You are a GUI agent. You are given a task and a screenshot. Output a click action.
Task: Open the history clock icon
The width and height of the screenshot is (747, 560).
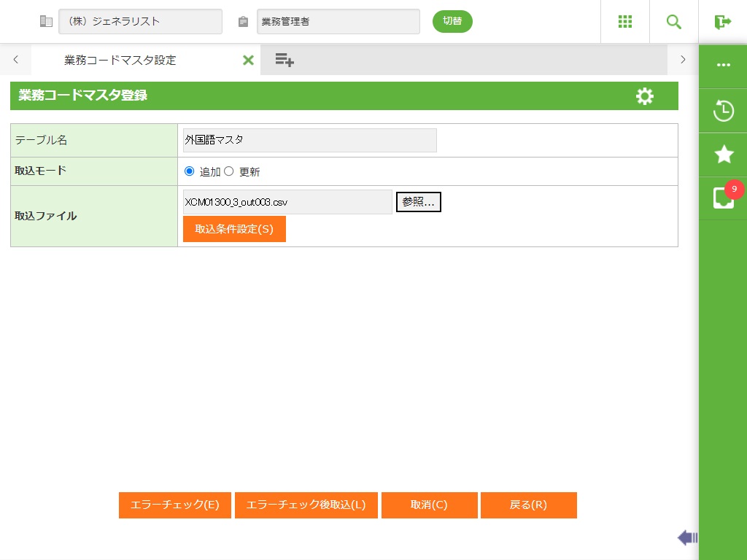pyautogui.click(x=723, y=111)
